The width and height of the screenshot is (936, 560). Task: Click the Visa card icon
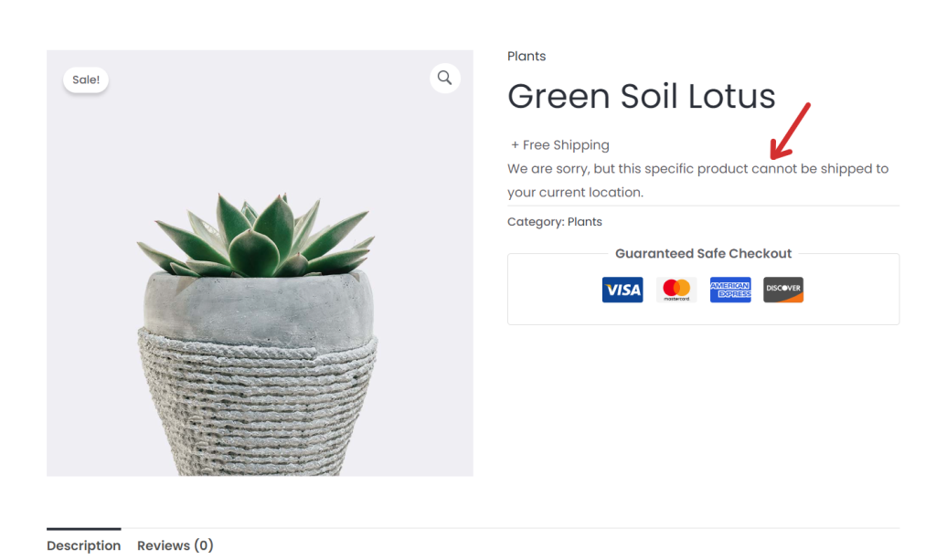point(622,290)
